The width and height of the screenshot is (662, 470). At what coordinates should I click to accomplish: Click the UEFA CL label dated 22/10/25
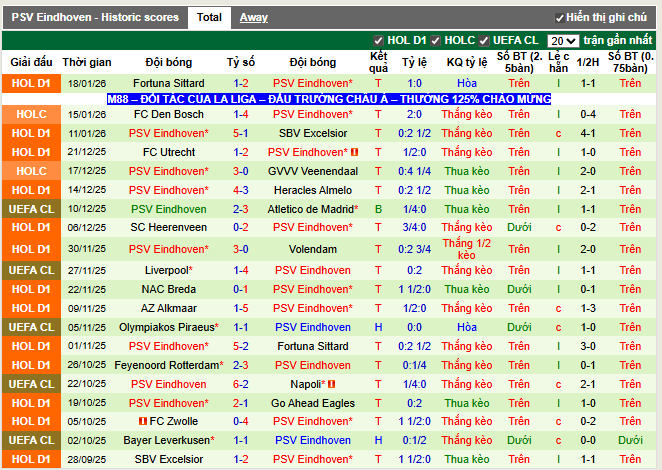pyautogui.click(x=32, y=384)
